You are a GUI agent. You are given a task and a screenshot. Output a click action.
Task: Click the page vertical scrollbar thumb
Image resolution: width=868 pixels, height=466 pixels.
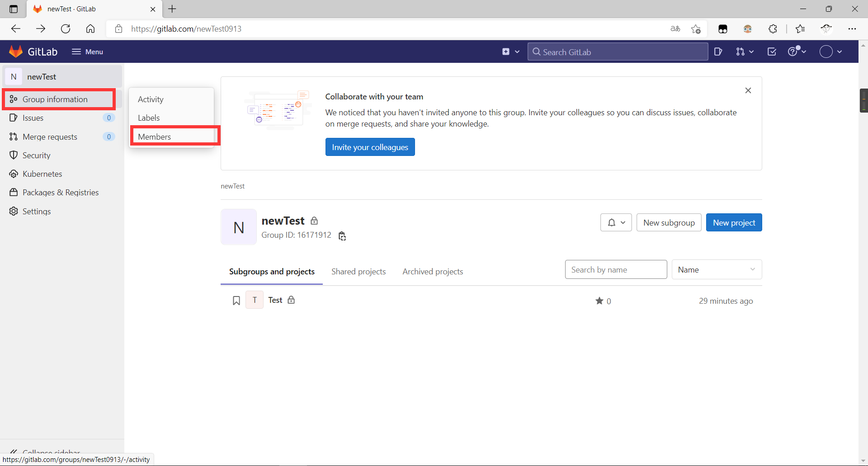(863, 100)
